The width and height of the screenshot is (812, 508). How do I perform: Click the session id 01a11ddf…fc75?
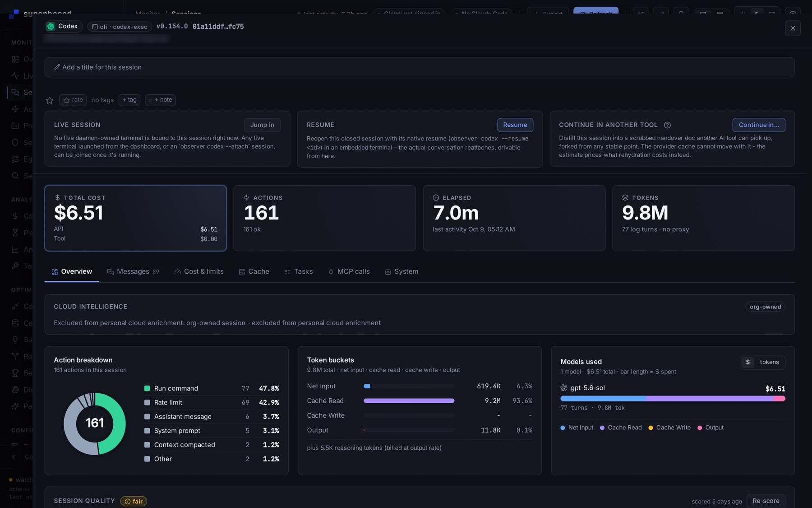(x=218, y=27)
